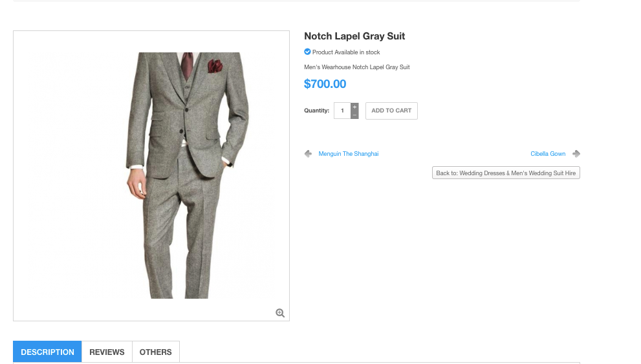
Task: Click the $700.00 price text
Action: 325,84
